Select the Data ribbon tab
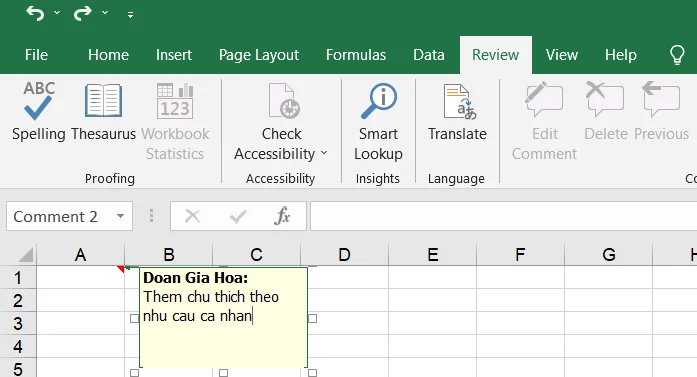The image size is (697, 377). pos(429,55)
